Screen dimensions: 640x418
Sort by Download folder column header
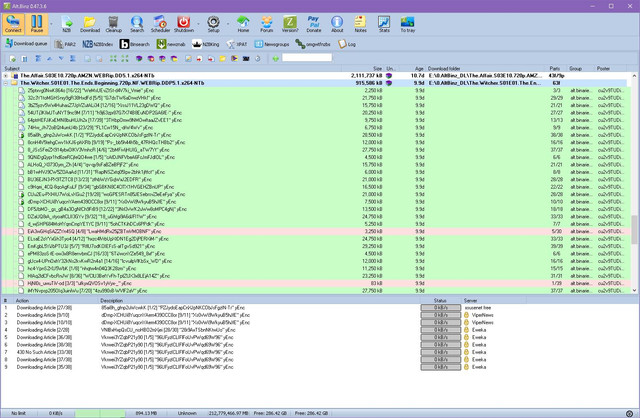coord(487,68)
